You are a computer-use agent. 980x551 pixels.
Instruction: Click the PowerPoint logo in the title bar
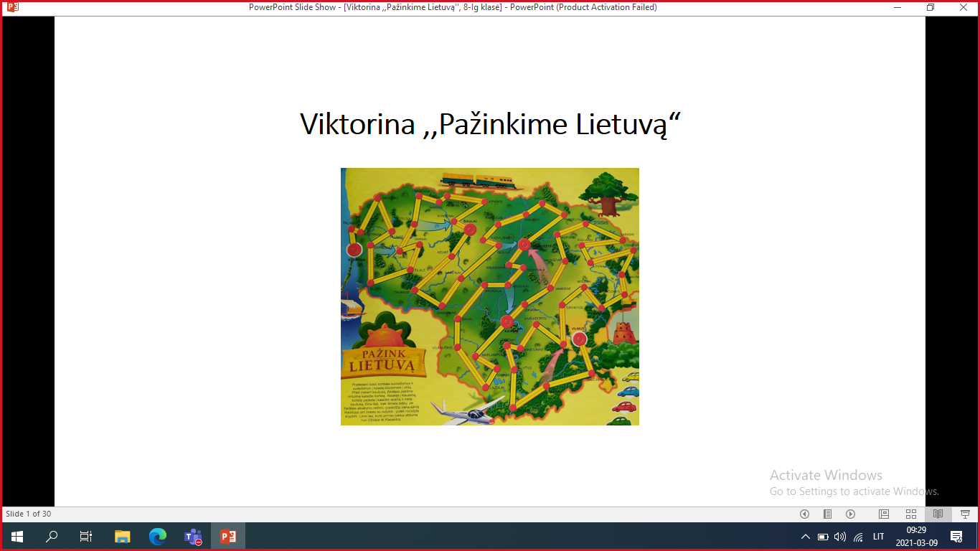[12, 7]
